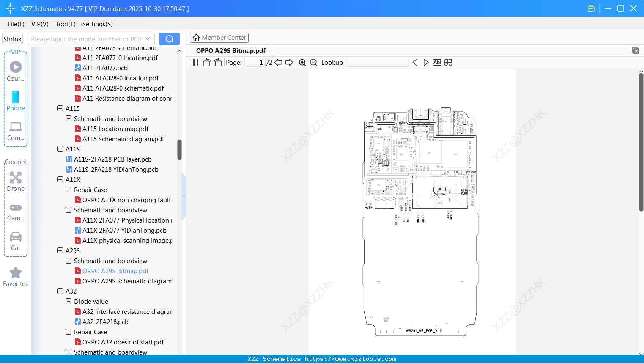Collapse the Repair Case group under A11X

tap(68, 190)
